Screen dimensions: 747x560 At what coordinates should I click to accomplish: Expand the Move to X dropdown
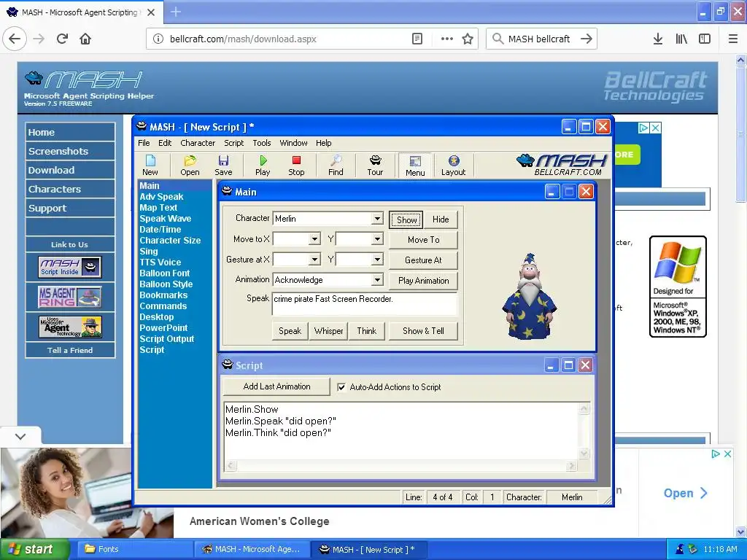(x=314, y=239)
